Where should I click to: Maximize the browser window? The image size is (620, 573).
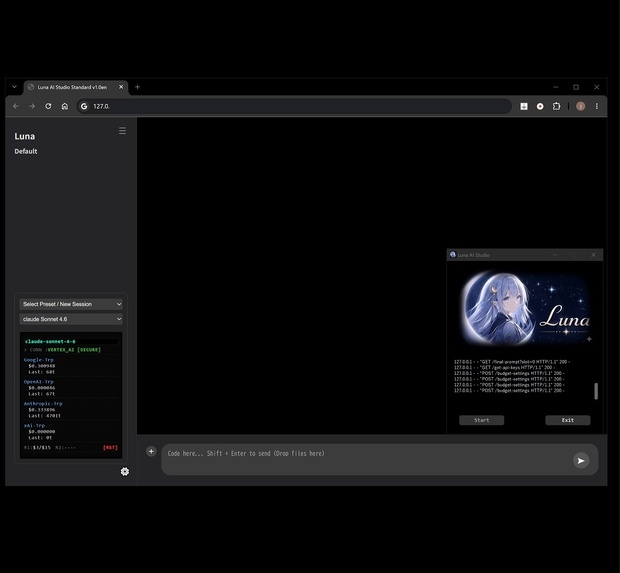pyautogui.click(x=576, y=87)
